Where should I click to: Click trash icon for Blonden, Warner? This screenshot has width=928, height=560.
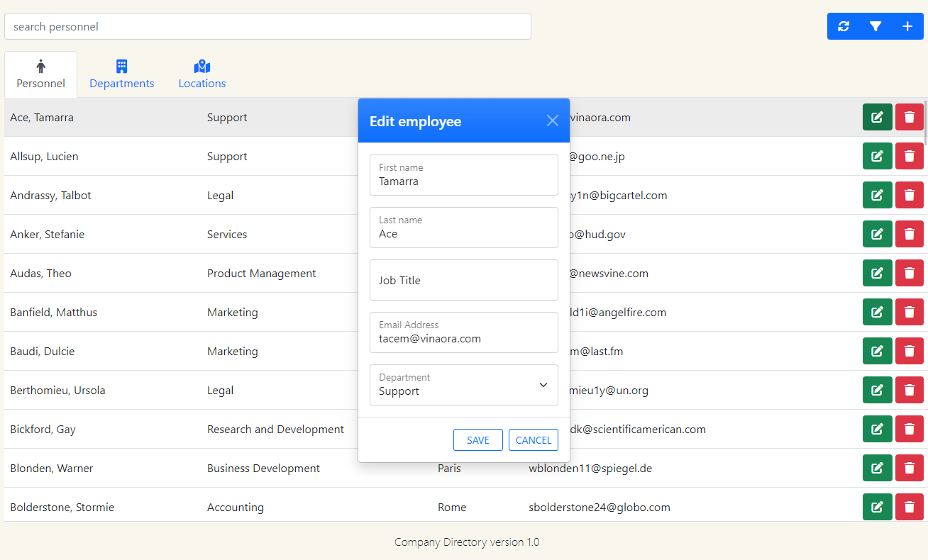(x=909, y=468)
